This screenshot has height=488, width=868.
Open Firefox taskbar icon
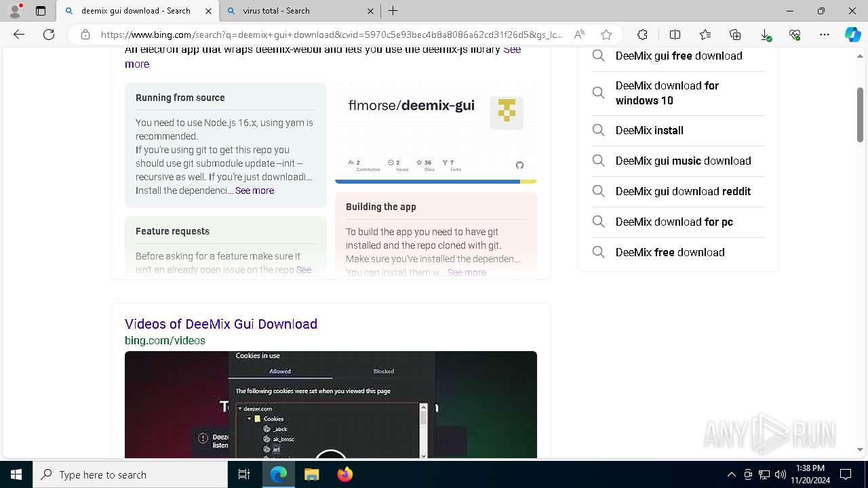344,474
